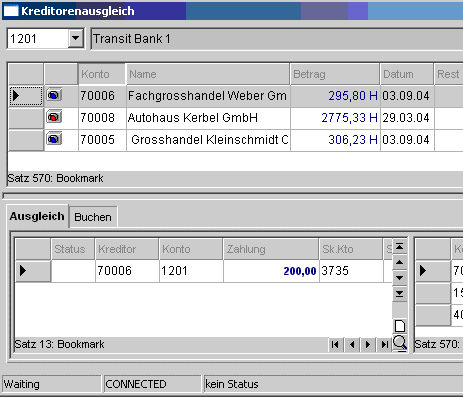Move up one record with the up arrow
The height and width of the screenshot is (397, 463).
(x=400, y=262)
